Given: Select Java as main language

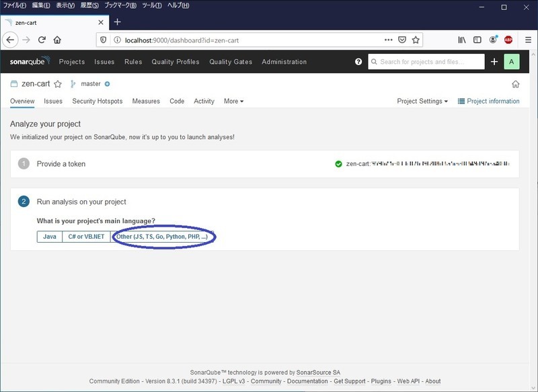Looking at the screenshot, I should (49, 237).
